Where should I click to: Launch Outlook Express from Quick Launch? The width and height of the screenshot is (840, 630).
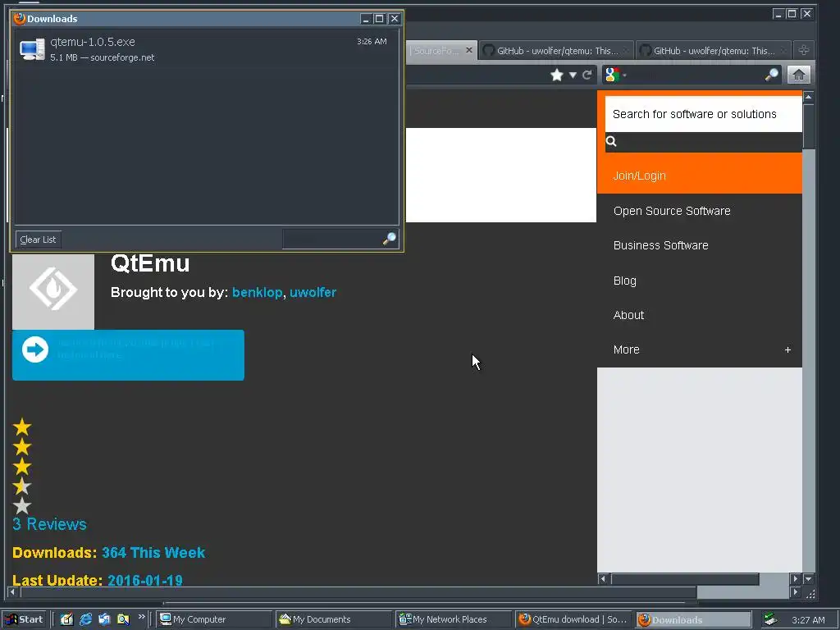(x=104, y=619)
